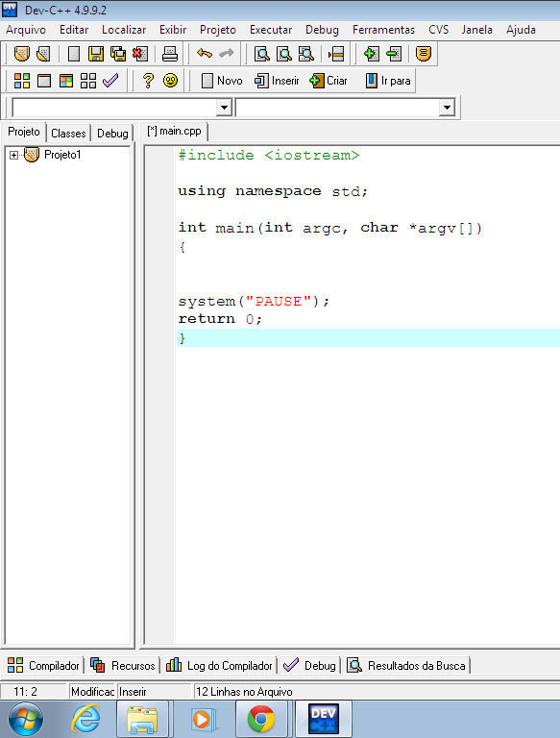560x738 pixels.
Task: Open the Exibir menu
Action: click(173, 30)
